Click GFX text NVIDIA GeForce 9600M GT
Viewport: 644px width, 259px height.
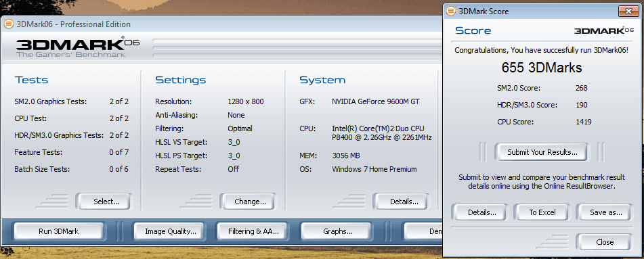[376, 101]
